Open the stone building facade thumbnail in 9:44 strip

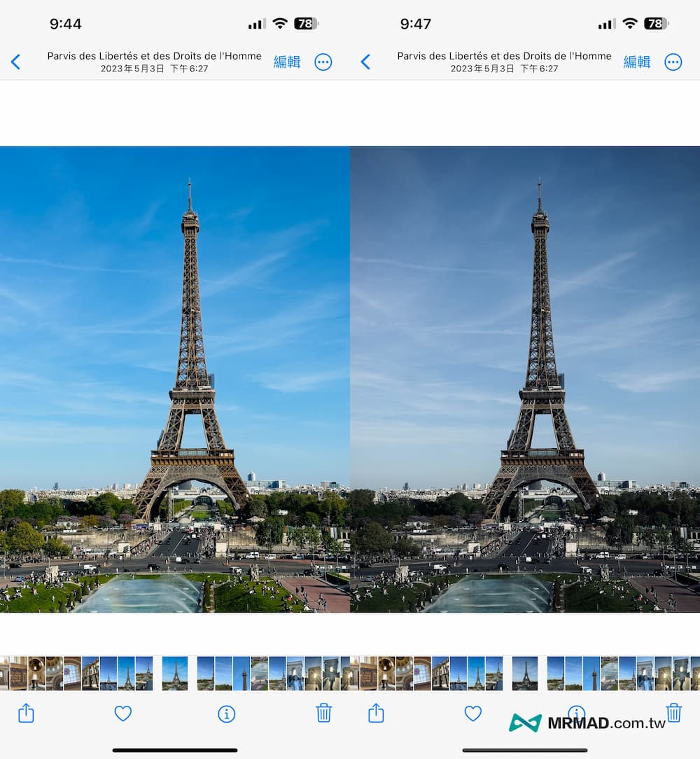[x=90, y=674]
